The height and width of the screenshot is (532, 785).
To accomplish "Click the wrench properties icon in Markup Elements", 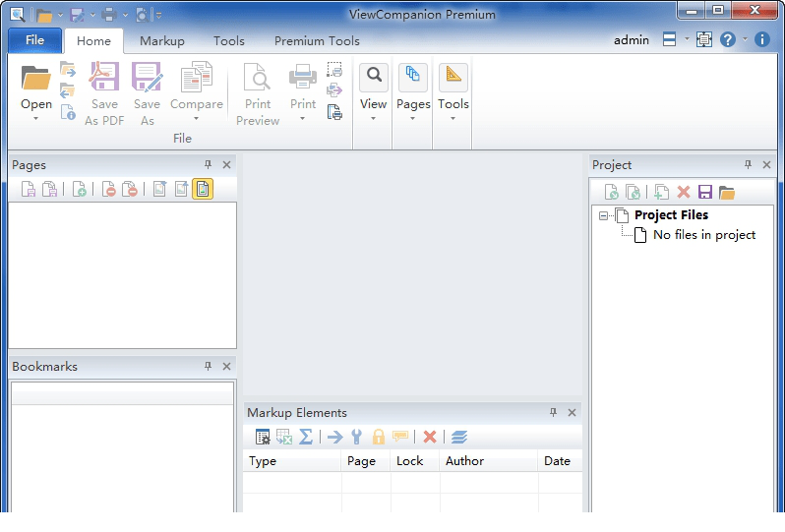I will tap(356, 437).
